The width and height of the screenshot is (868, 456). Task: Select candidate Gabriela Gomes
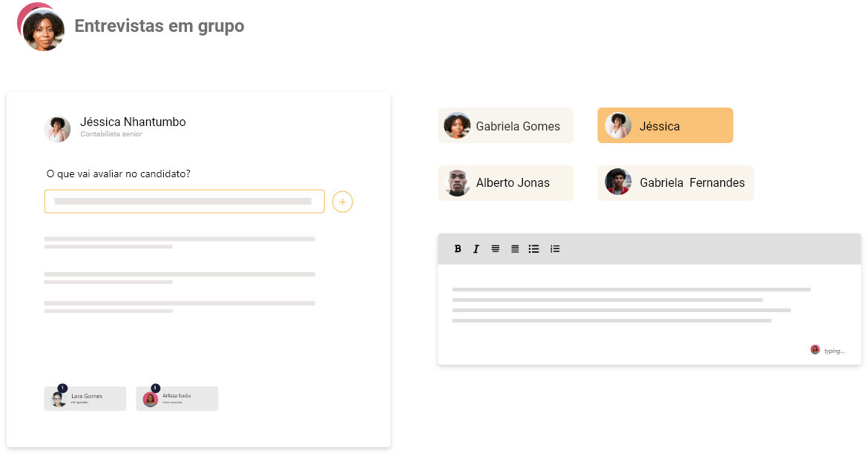point(505,125)
